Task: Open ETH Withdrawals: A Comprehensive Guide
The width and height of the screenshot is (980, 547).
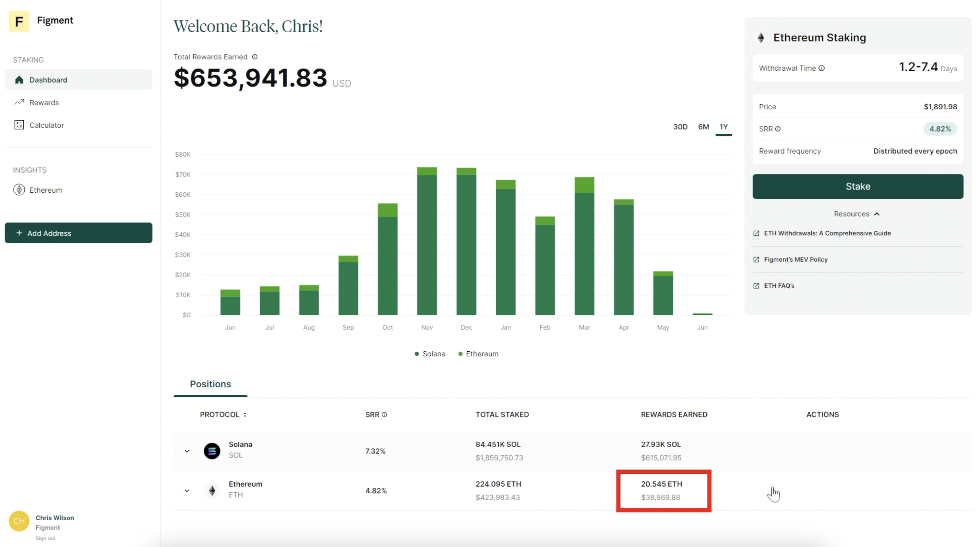Action: pos(827,233)
